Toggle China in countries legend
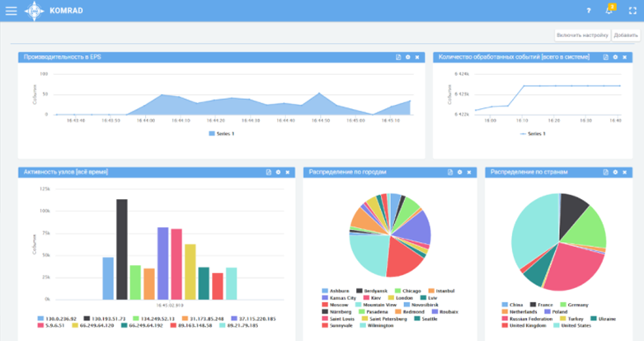The image size is (644, 341). (513, 305)
